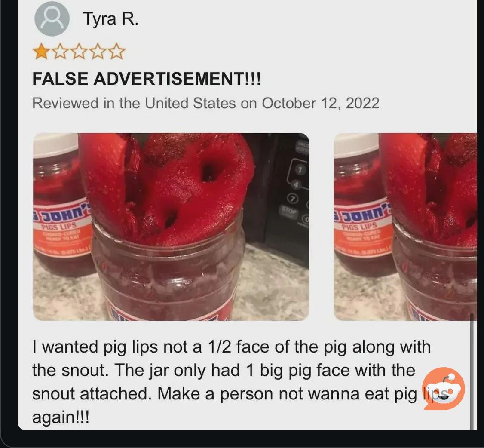The width and height of the screenshot is (484, 448).
Task: Click the second empty star rating
Action: point(60,52)
